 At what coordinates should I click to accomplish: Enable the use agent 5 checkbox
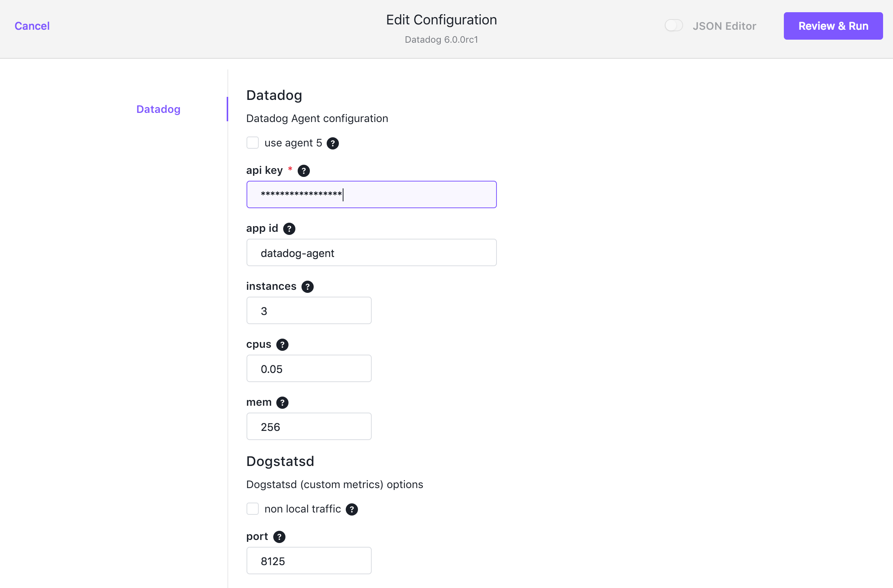coord(253,143)
